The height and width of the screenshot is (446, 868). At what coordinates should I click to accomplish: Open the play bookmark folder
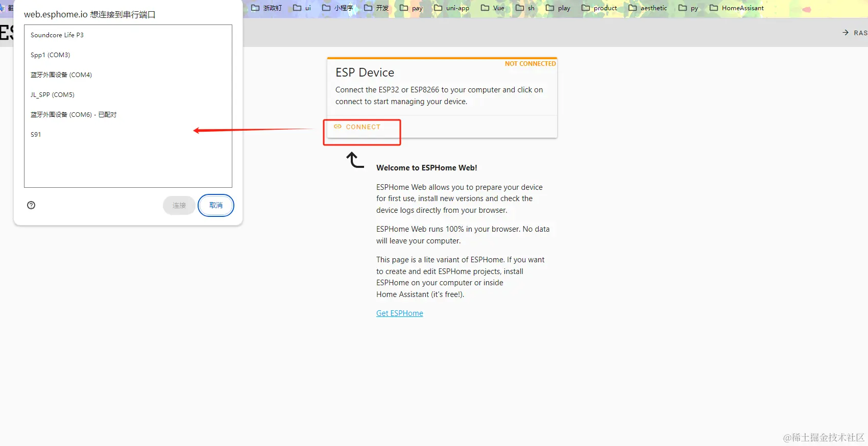(558, 8)
